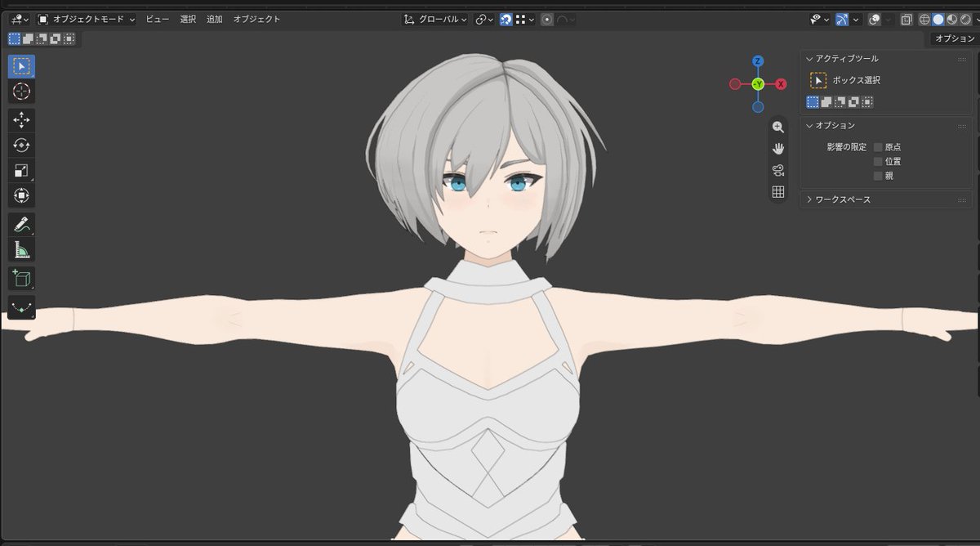Click the Z axis on navigation gizmo
The image size is (980, 546).
(758, 61)
